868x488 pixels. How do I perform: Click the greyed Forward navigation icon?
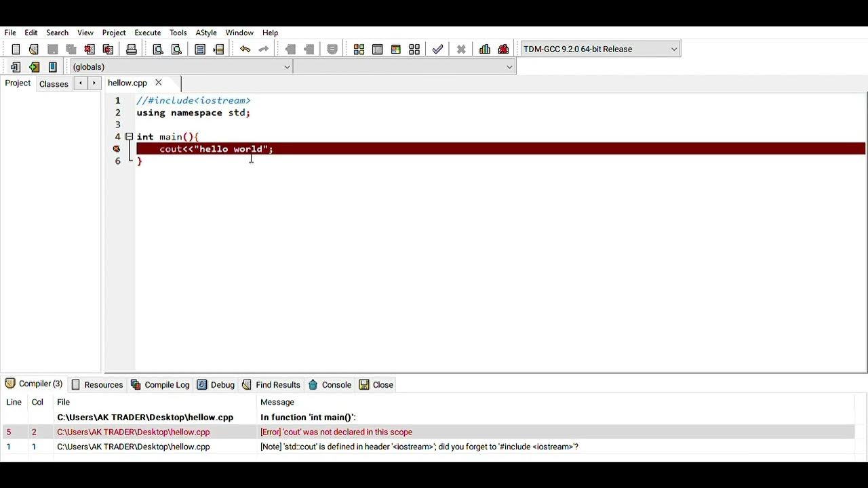click(309, 49)
